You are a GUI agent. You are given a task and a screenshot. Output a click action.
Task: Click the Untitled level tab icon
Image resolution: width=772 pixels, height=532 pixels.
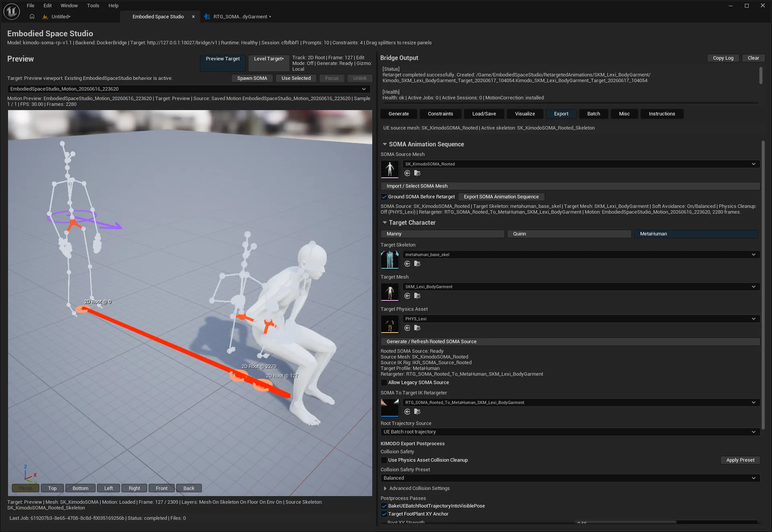[45, 17]
